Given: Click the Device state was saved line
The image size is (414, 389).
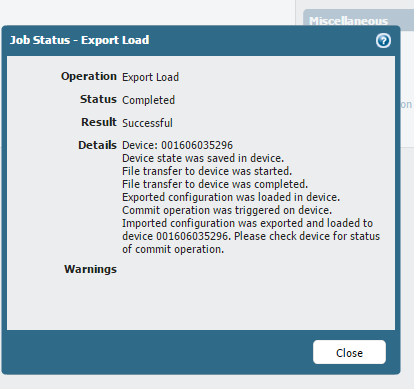Looking at the screenshot, I should tap(203, 158).
